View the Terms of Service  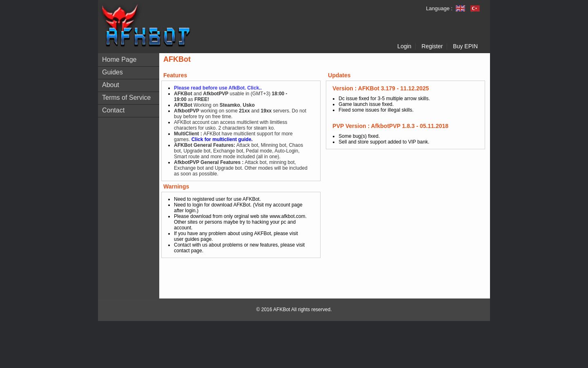pos(126,97)
